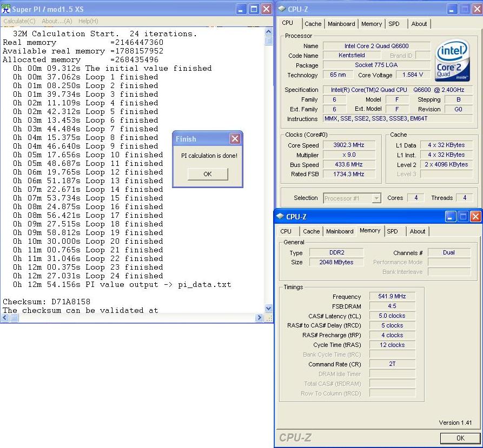Click Super PI horizontal scrollbar right arrow
The height and width of the screenshot is (448, 483).
[x=259, y=318]
